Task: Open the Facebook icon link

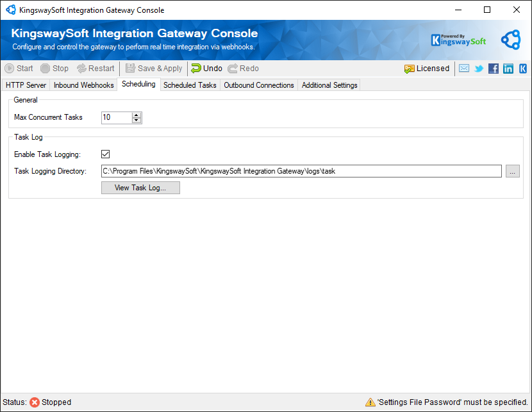Action: [494, 69]
